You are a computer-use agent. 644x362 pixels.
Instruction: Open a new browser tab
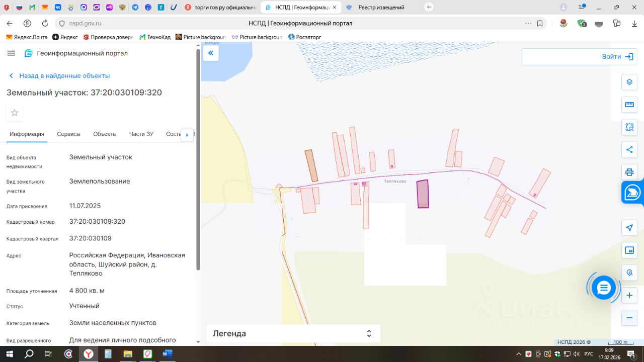pyautogui.click(x=429, y=7)
